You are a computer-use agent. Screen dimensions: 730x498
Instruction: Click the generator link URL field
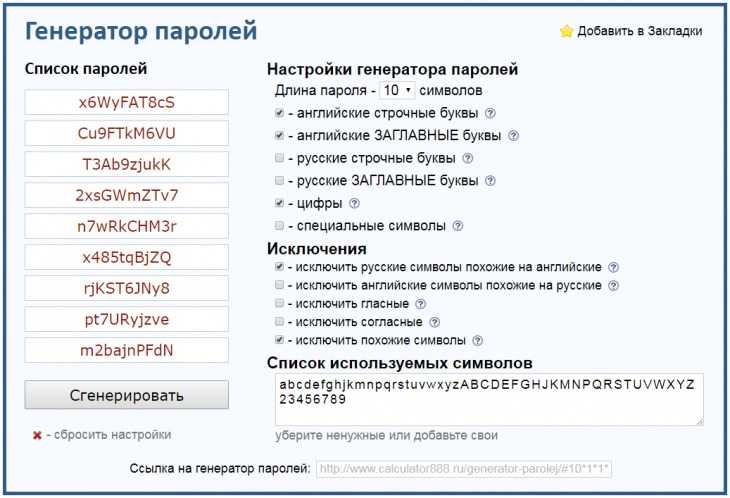point(464,469)
